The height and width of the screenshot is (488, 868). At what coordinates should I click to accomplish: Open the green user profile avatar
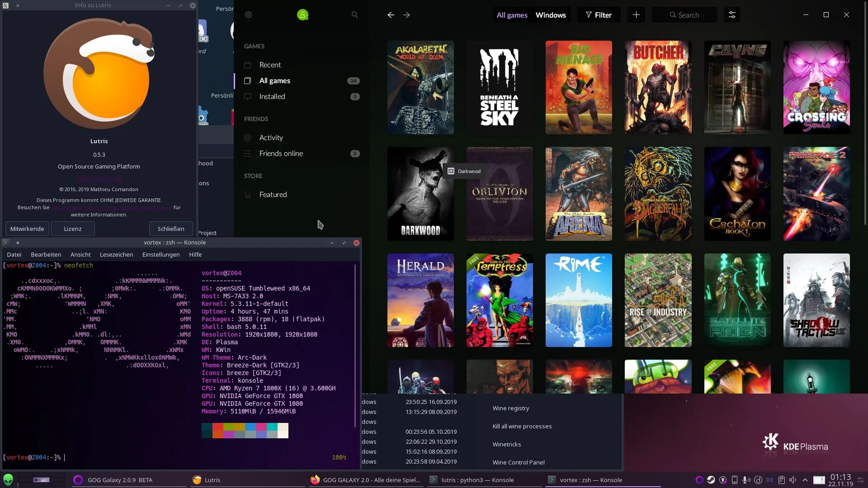[x=302, y=15]
